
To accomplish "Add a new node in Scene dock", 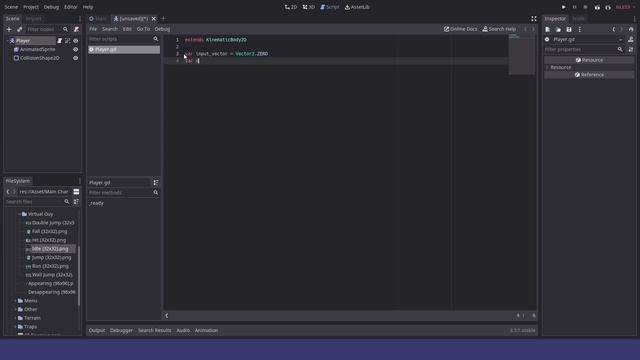I will 9,29.
